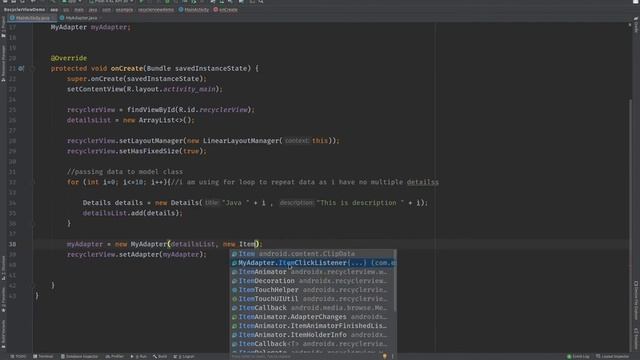Click the setContentView line

click(x=145, y=89)
